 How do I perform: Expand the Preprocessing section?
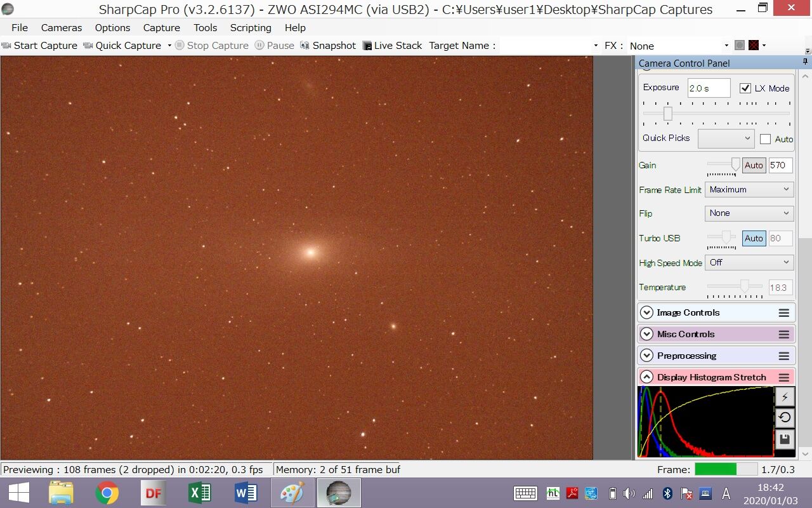pyautogui.click(x=646, y=356)
